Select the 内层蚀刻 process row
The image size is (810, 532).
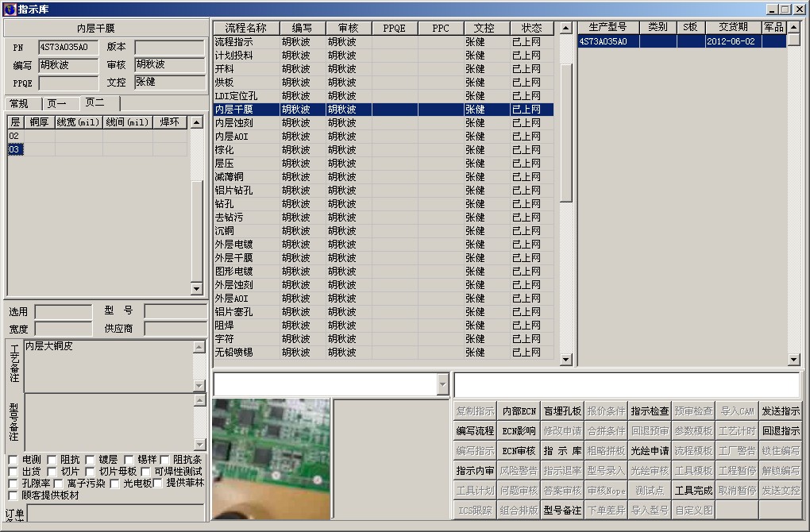[x=384, y=123]
